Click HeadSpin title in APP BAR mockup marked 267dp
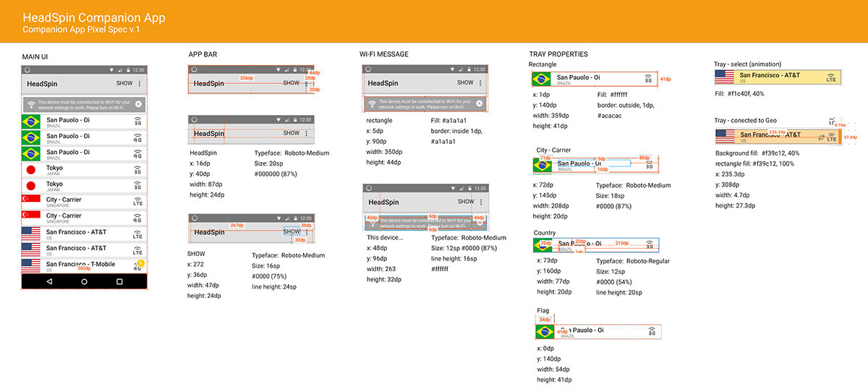The image size is (868, 392). click(209, 232)
